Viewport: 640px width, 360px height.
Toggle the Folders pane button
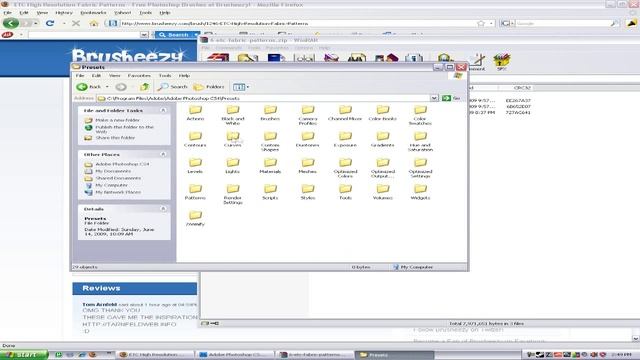(x=209, y=87)
